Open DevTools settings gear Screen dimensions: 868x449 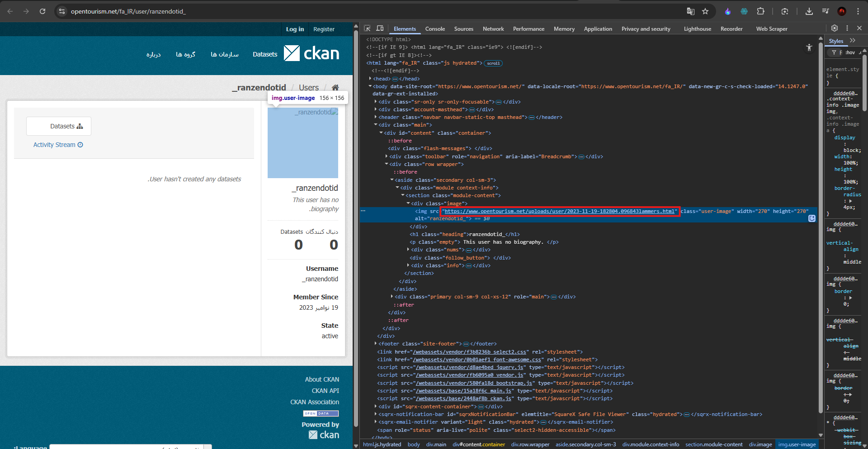tap(835, 28)
